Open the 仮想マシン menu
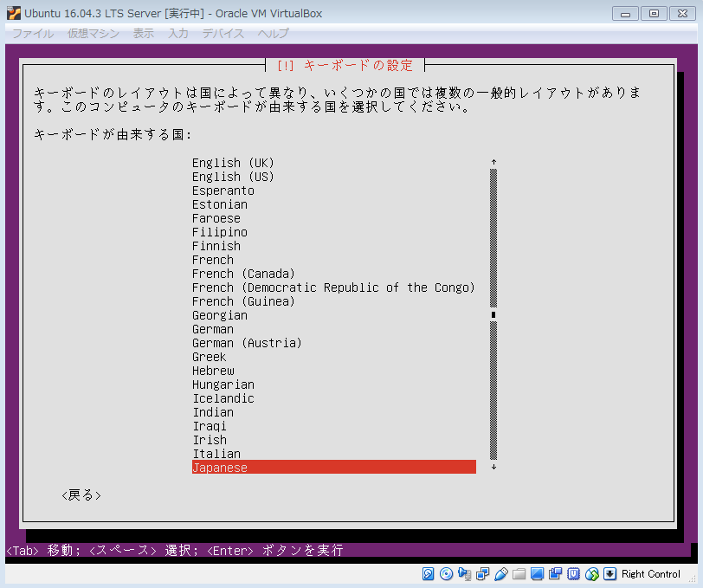The height and width of the screenshot is (588, 703). point(94,33)
